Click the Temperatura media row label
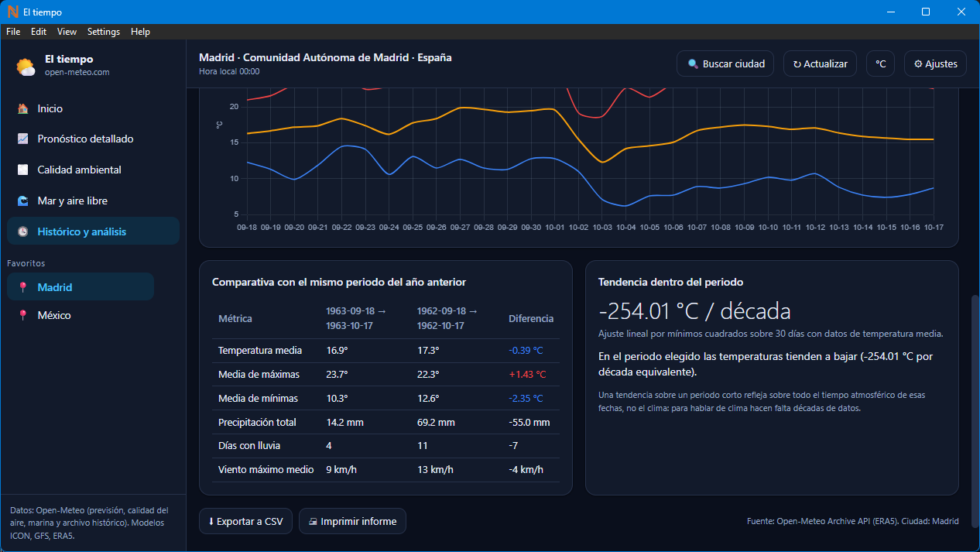Image resolution: width=980 pixels, height=552 pixels. [260, 351]
